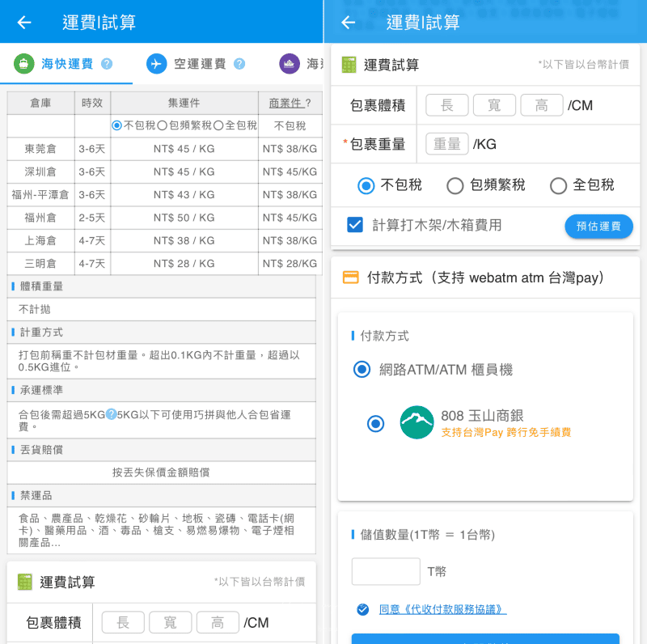Click 禁運品 section heading
This screenshot has width=647, height=644.
36,495
